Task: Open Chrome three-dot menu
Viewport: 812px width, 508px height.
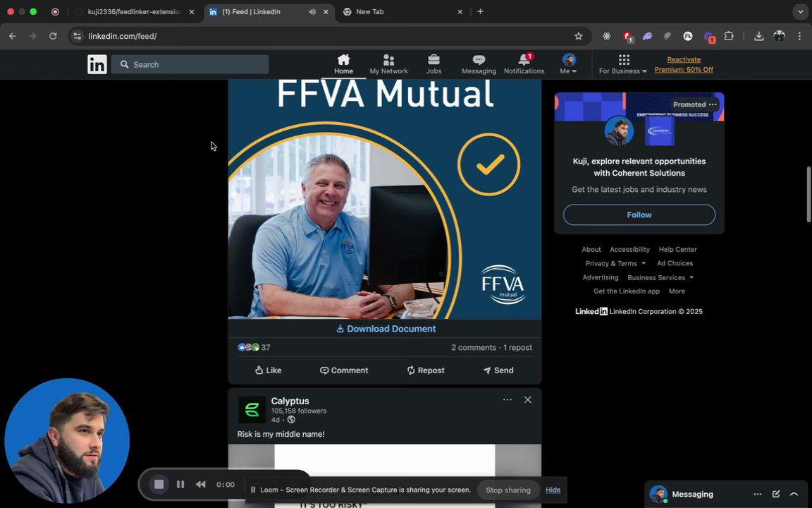Action: [799, 36]
